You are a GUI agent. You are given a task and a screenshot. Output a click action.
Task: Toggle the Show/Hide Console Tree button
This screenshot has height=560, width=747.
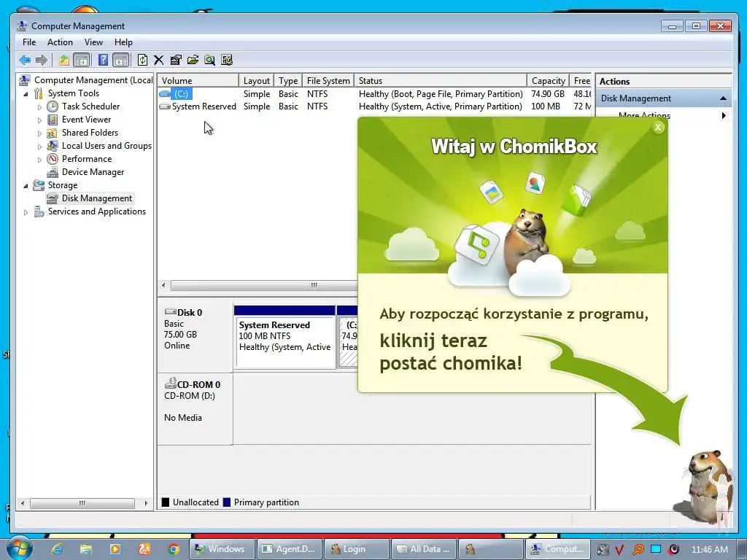[82, 60]
